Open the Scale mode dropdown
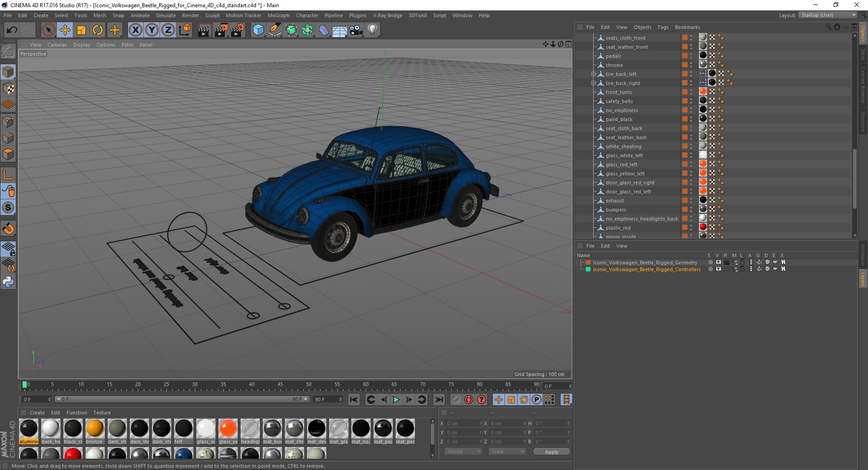 click(507, 451)
